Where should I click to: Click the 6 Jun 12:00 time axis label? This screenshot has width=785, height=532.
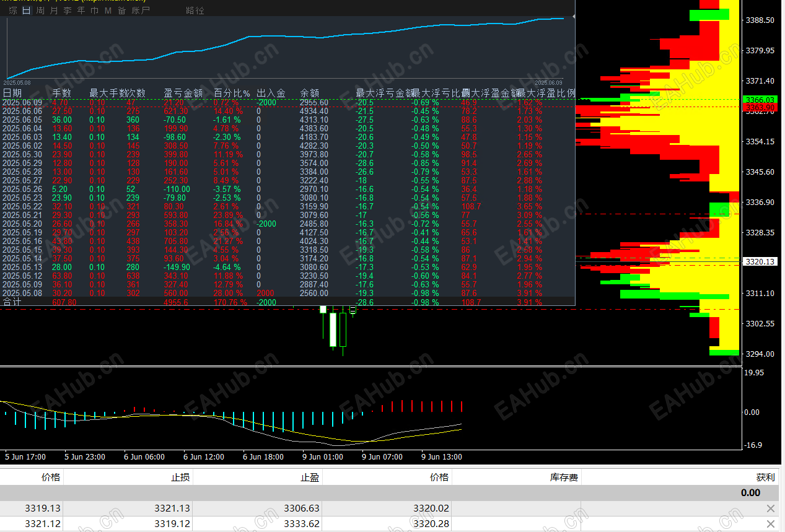tap(204, 457)
